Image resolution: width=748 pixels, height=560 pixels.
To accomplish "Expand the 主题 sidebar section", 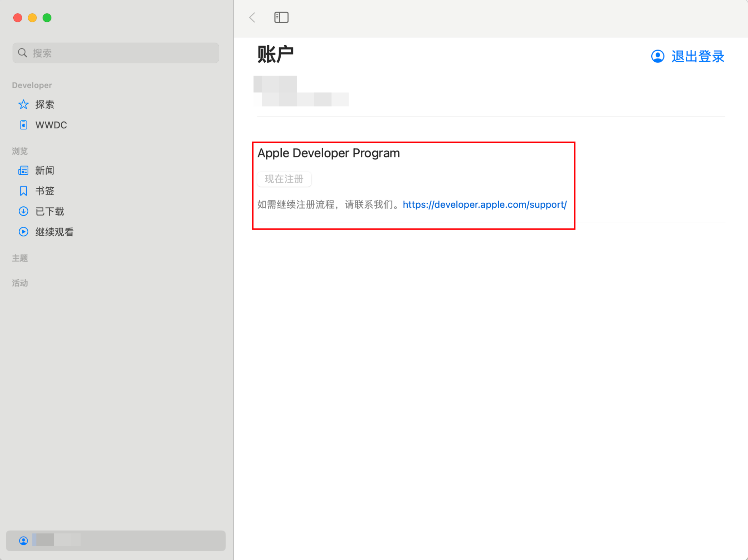I will (x=20, y=258).
